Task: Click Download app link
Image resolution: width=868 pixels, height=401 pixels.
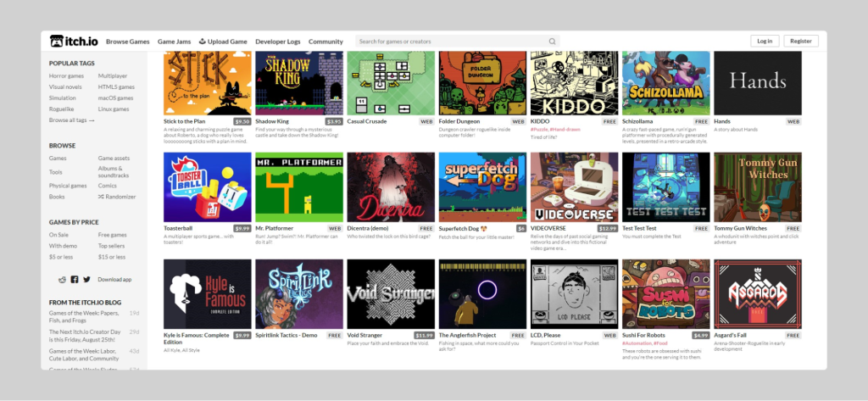Action: 114,280
